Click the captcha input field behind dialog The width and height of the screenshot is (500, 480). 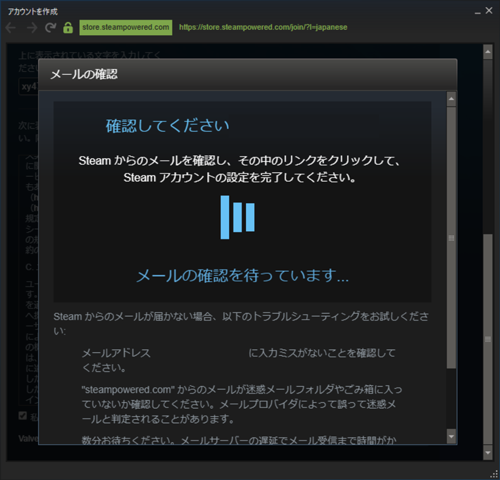pyautogui.click(x=28, y=87)
